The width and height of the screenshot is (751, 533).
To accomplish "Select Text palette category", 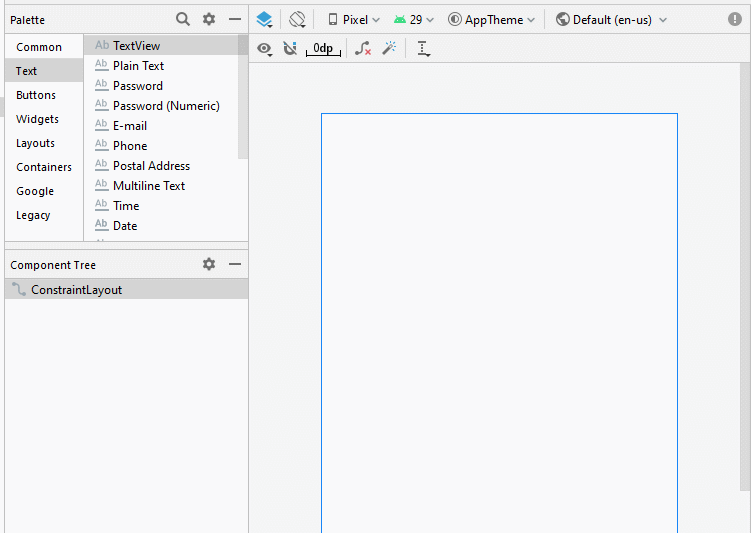I will coord(44,71).
